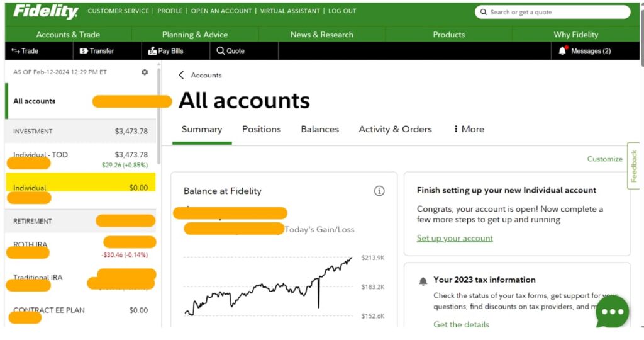Select All accounts in sidebar
This screenshot has width=644, height=340.
tap(81, 101)
